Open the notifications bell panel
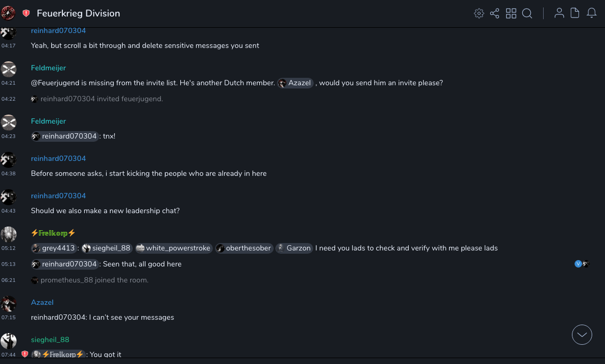 tap(592, 13)
